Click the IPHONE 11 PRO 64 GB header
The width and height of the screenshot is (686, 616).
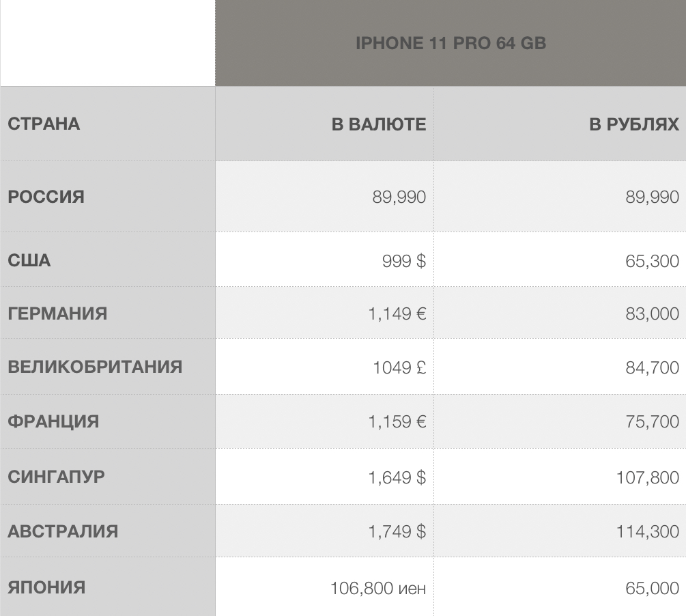(x=451, y=43)
